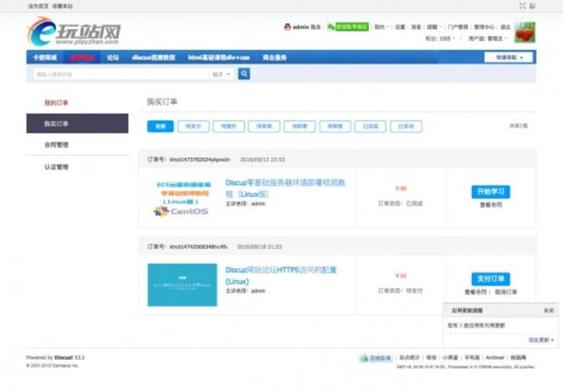Screen dimensions: 563x392
Task: Open 我的订单 in the sidebar
Action: click(56, 103)
